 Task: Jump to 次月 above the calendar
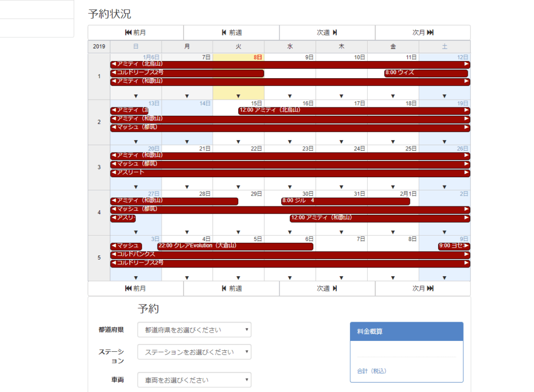(423, 32)
